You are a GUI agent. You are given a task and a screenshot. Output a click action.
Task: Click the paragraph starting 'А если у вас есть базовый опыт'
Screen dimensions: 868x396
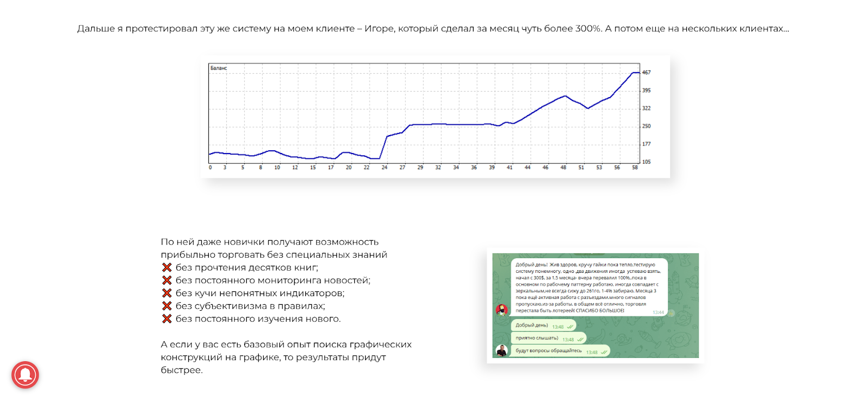(x=286, y=357)
